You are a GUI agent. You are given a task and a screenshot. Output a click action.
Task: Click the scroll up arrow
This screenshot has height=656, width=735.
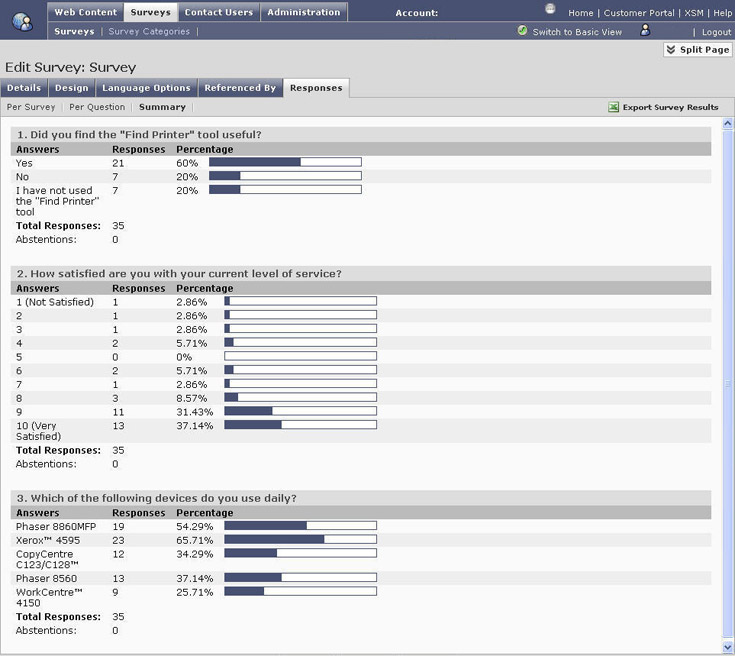click(x=728, y=124)
